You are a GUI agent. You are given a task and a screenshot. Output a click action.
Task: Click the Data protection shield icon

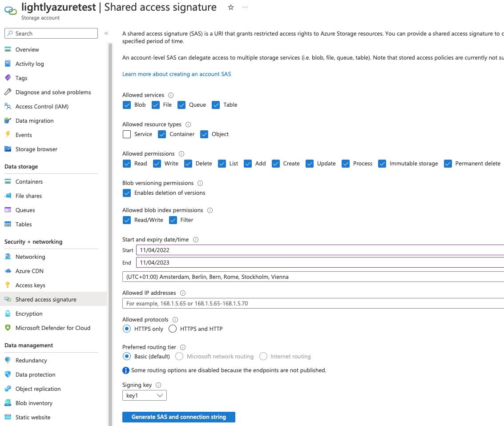point(8,374)
